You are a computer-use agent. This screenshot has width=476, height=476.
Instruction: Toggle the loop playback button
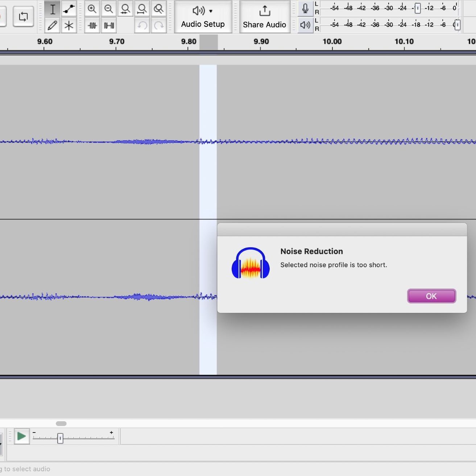(23, 16)
